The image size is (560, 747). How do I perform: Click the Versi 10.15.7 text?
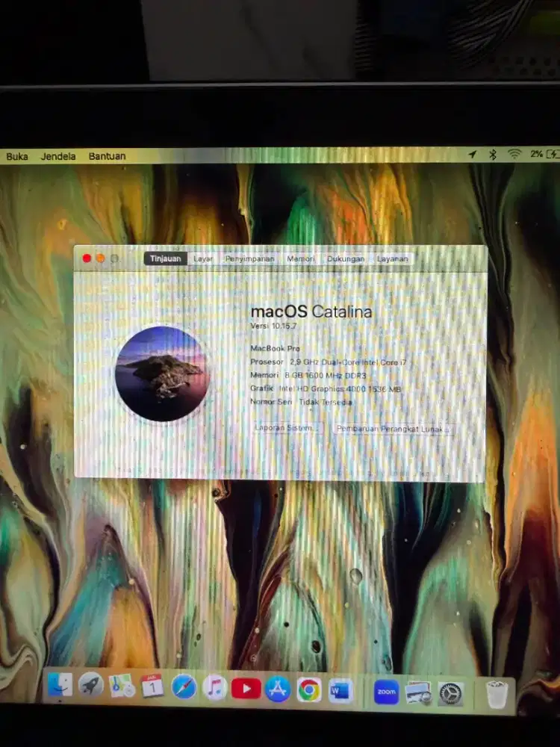[273, 326]
